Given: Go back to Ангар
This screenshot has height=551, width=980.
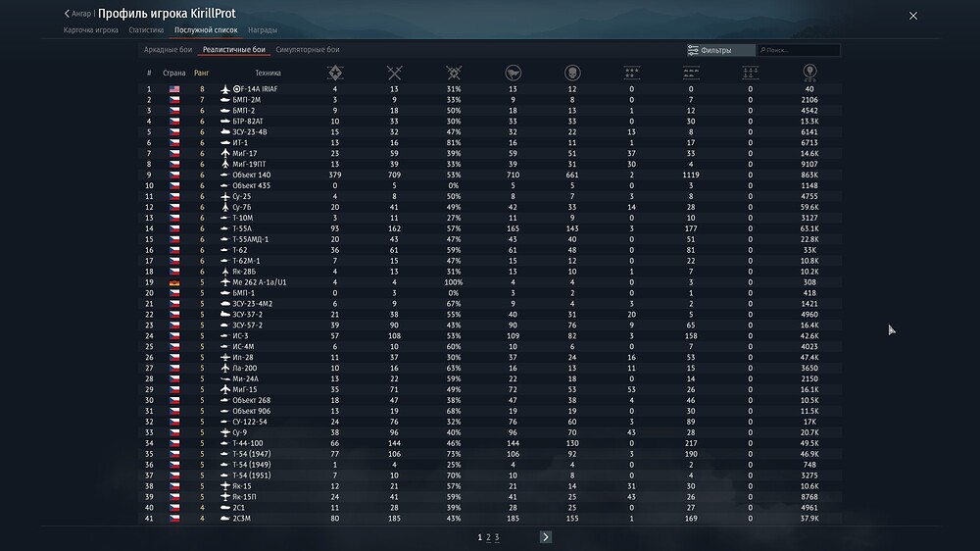Looking at the screenshot, I should [77, 13].
